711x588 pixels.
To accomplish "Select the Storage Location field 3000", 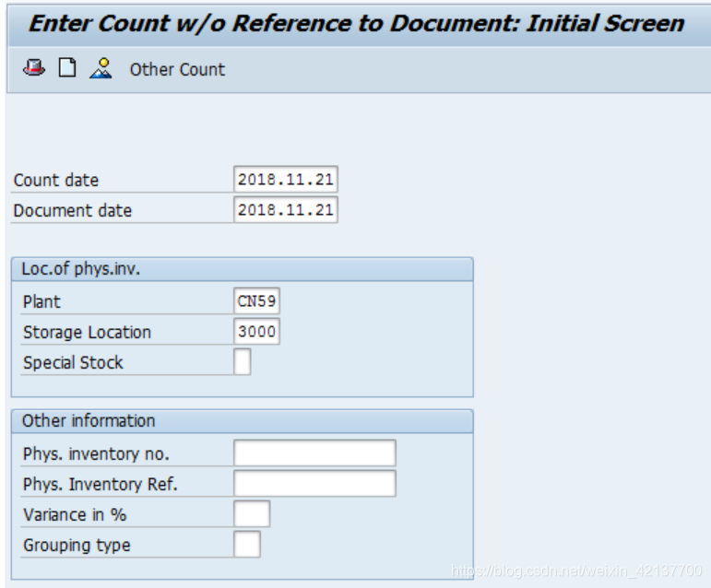I will (x=256, y=331).
